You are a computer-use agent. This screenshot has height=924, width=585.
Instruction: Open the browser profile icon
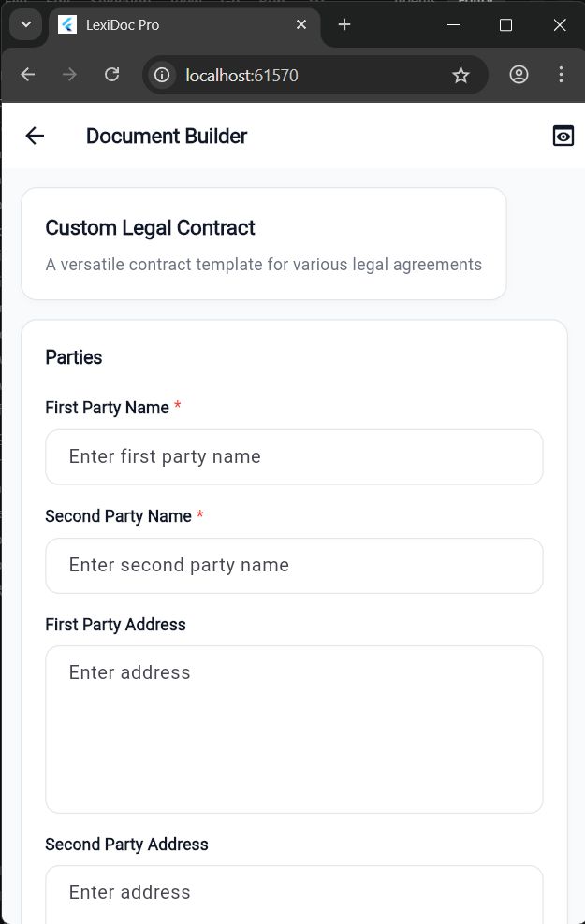tap(519, 75)
